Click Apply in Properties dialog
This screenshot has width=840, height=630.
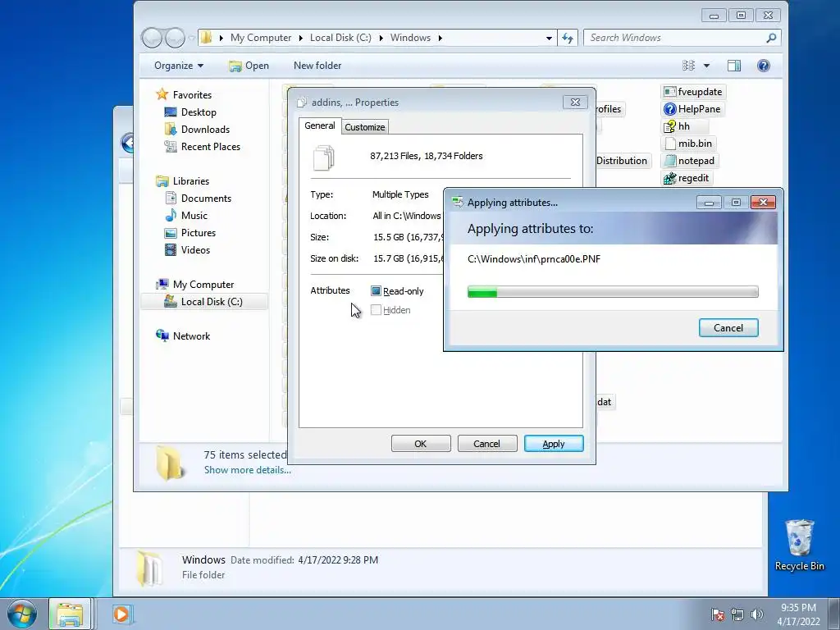point(554,444)
